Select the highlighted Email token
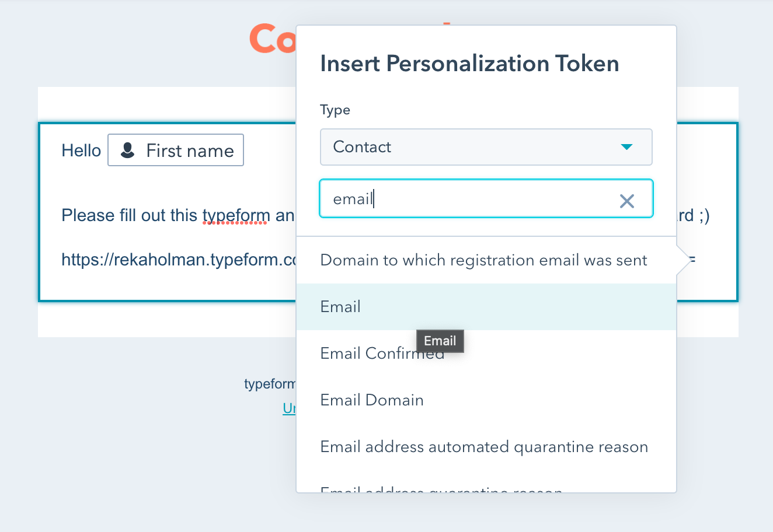 [x=486, y=307]
